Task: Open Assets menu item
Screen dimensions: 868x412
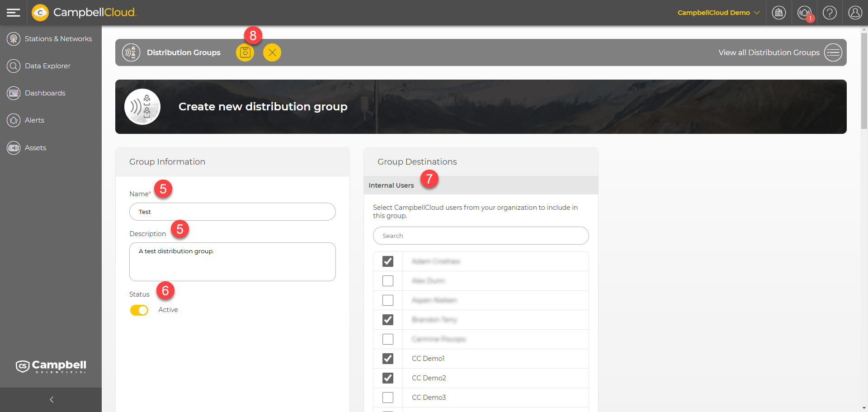Action: [x=35, y=148]
